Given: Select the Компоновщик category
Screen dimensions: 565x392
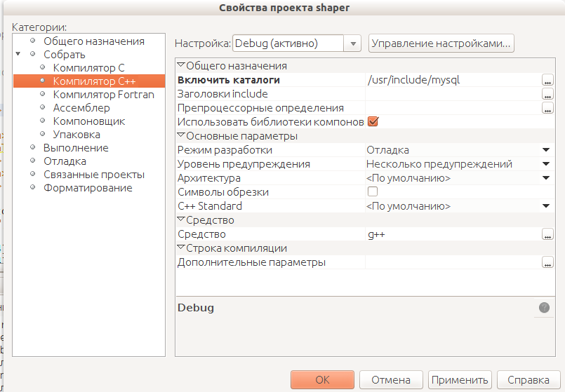Looking at the screenshot, I should (x=88, y=121).
